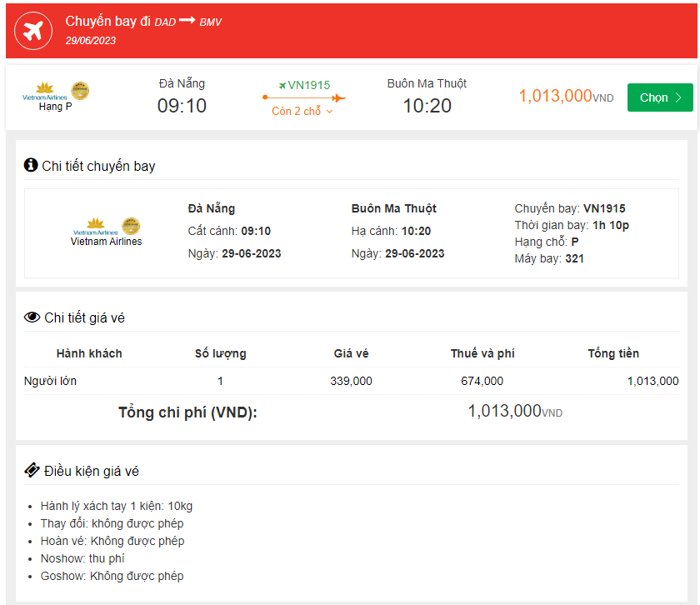This screenshot has height=605, width=700.
Task: Click the Chuyến bay đi header title
Action: (x=107, y=21)
